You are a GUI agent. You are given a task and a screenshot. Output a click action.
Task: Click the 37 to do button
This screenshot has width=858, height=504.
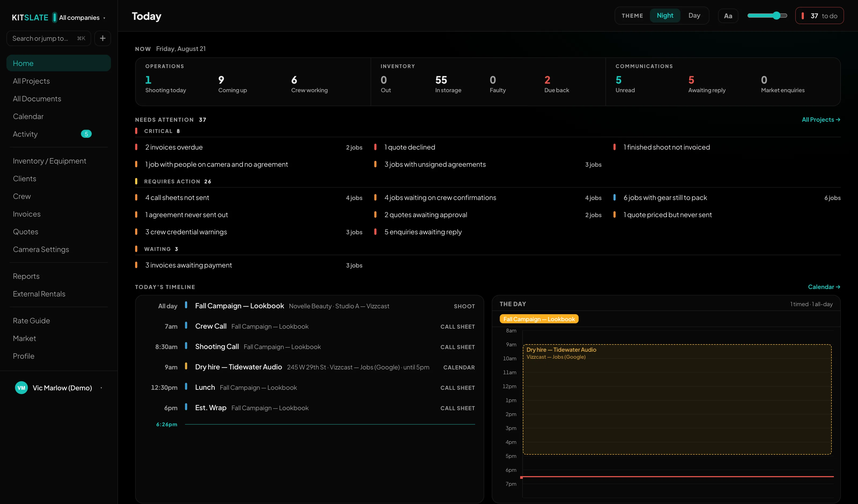(819, 16)
